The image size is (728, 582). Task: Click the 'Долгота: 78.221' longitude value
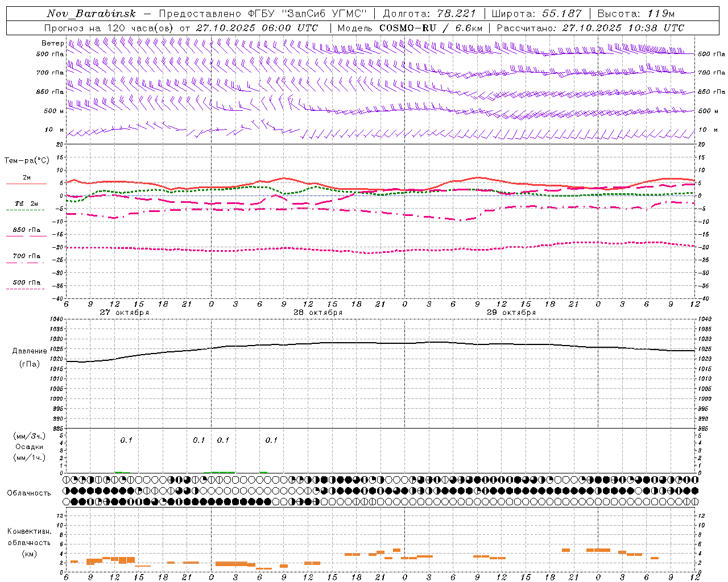click(x=429, y=14)
